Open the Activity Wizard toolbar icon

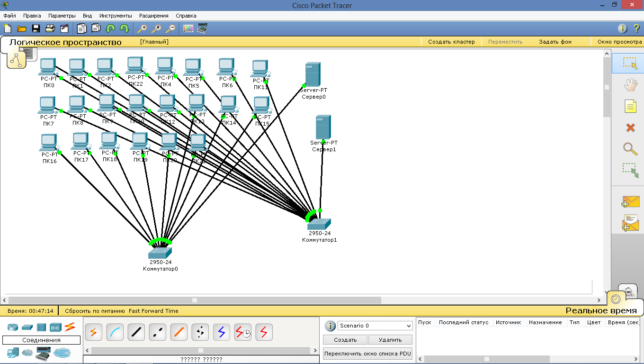click(x=64, y=28)
